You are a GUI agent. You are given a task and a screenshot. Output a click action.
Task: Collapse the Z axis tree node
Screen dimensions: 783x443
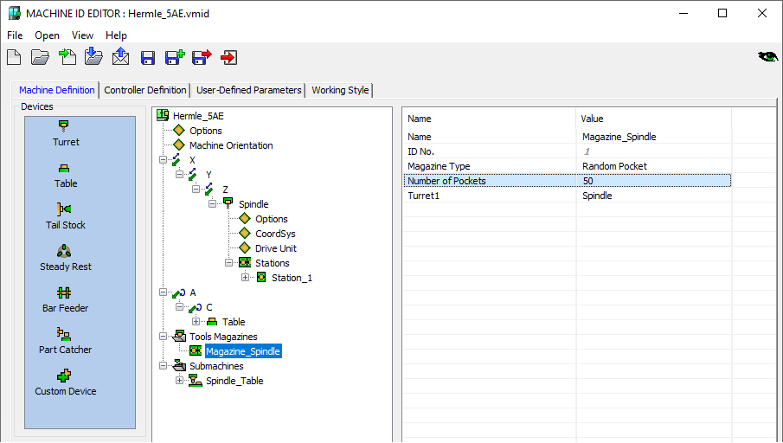click(196, 189)
